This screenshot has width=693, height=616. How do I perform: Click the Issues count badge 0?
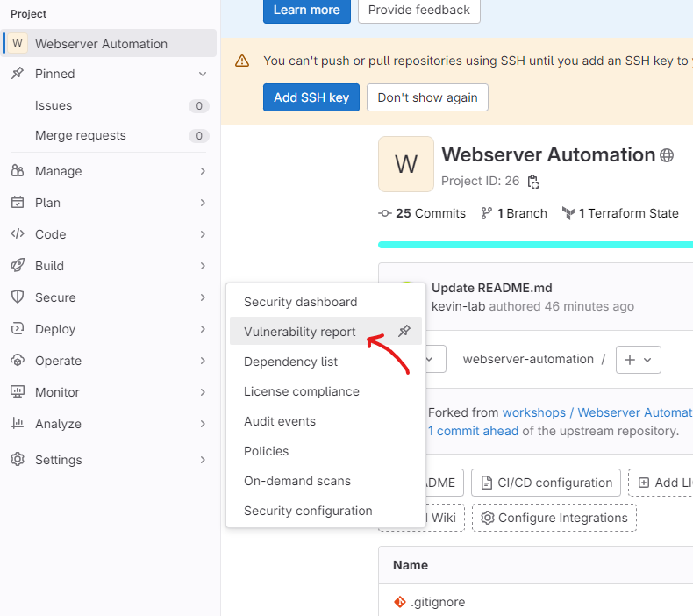199,105
